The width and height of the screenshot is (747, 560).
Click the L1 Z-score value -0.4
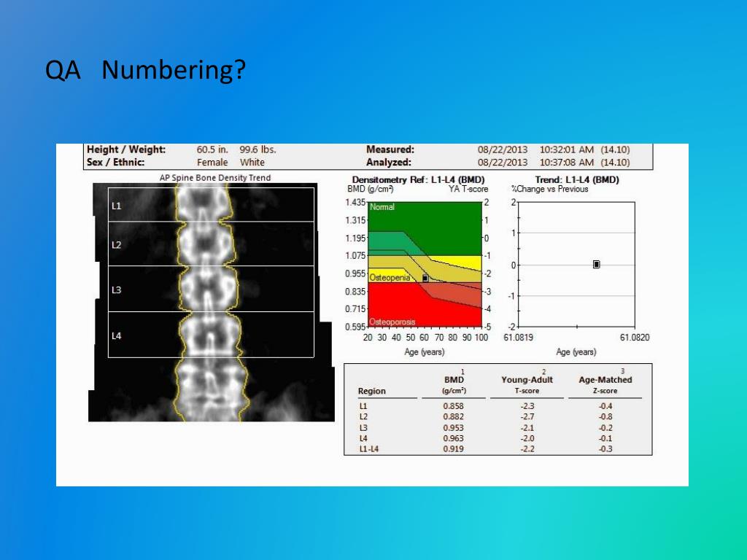[x=605, y=406]
